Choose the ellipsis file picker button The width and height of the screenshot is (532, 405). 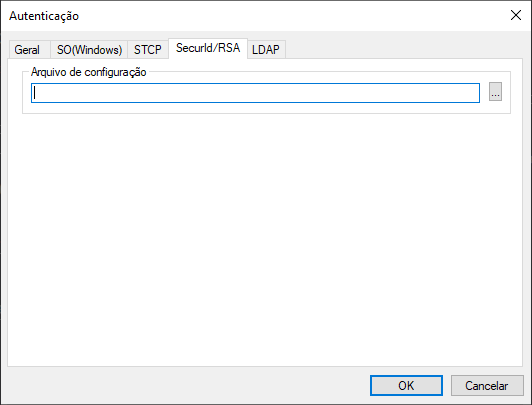tap(495, 92)
